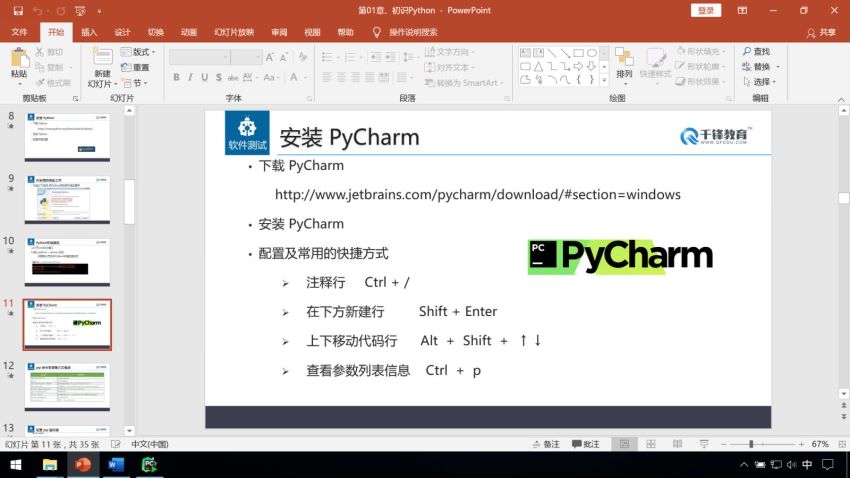
Task: Click the 查找 find button
Action: point(756,51)
